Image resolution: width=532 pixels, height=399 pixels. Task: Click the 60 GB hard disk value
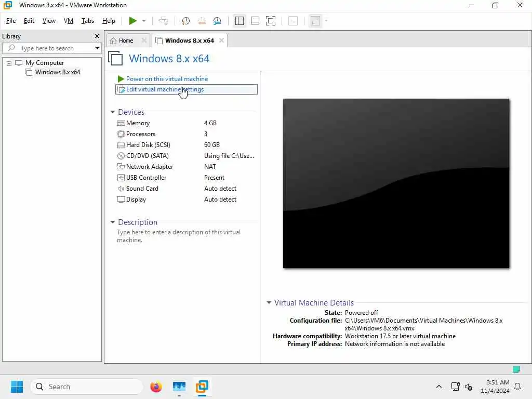[x=212, y=145]
